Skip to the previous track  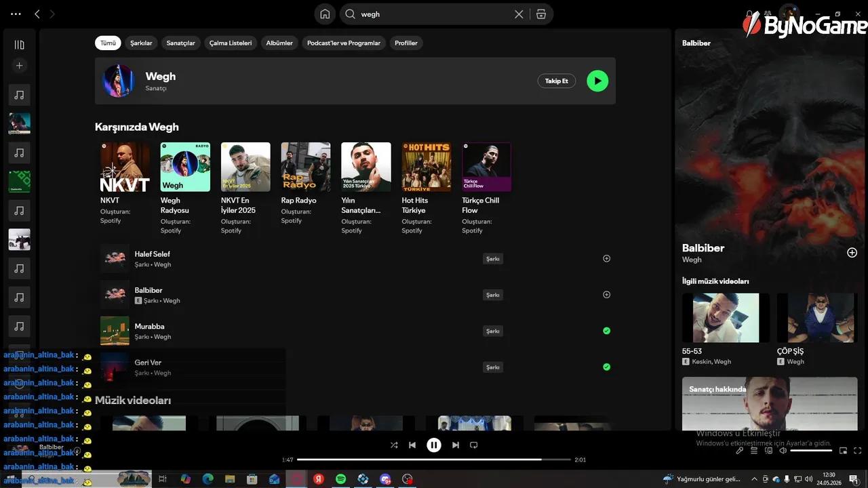pyautogui.click(x=412, y=445)
